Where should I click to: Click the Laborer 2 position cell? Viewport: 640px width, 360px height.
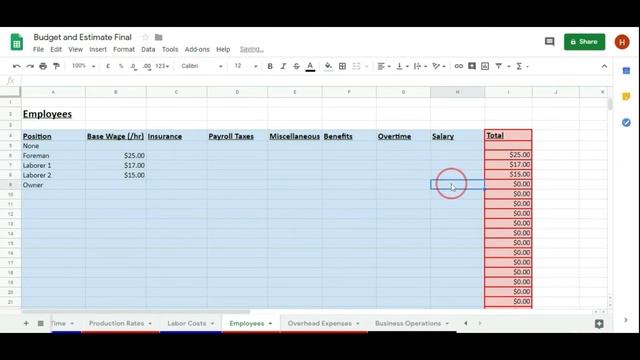(53, 175)
